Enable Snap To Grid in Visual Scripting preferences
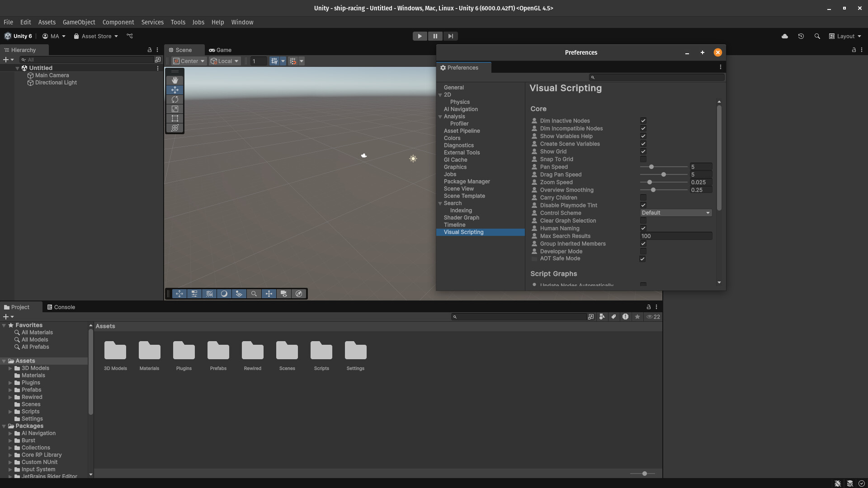 pos(643,159)
